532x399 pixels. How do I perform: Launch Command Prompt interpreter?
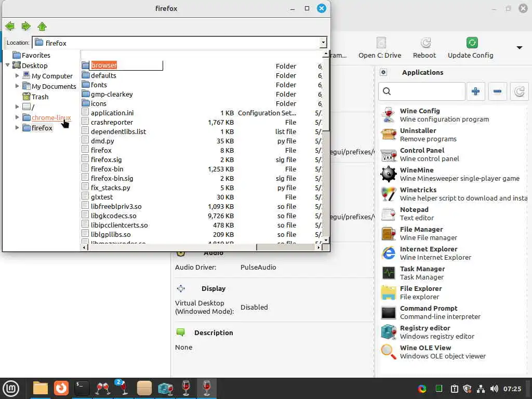click(453, 312)
